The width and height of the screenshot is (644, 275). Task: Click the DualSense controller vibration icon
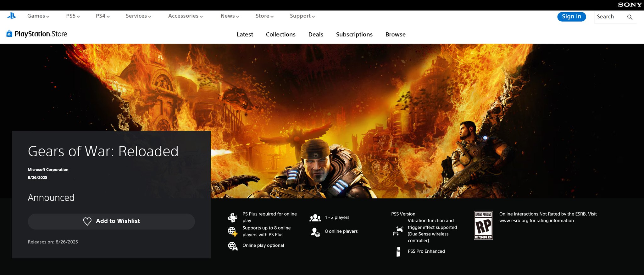[x=398, y=231]
